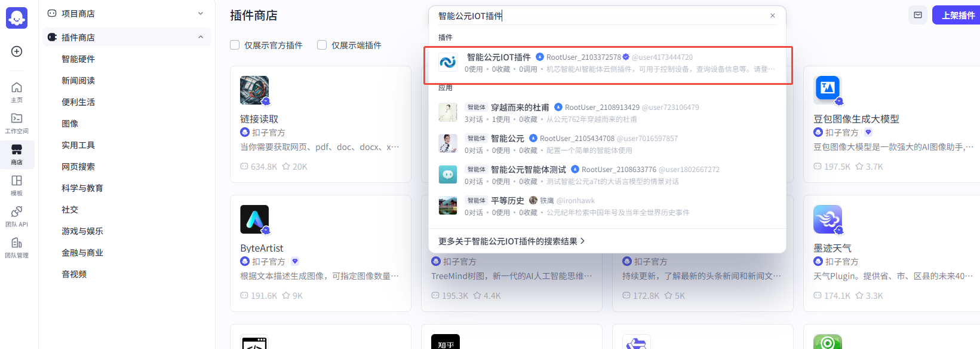Select 智能硬件 category
Viewport: 980px width, 349px height.
point(78,59)
